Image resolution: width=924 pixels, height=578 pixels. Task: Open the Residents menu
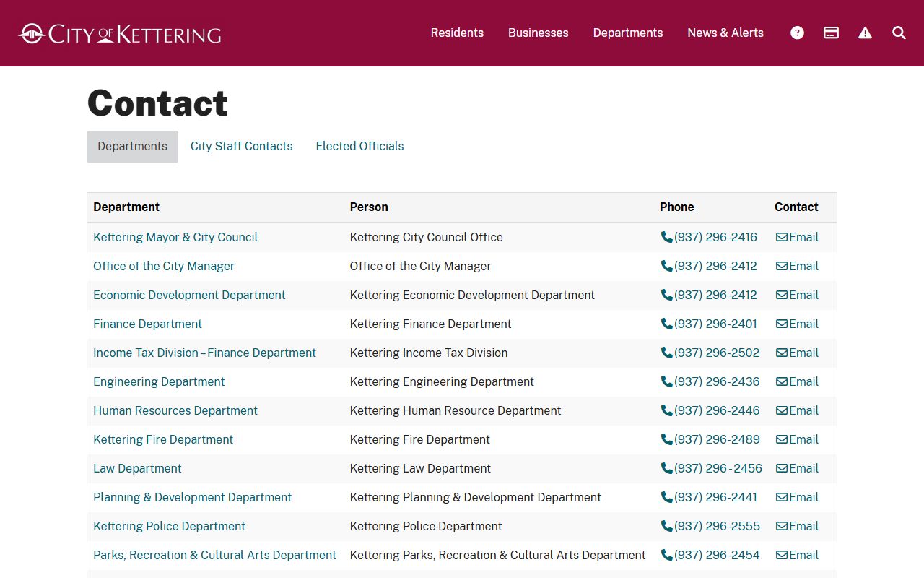click(457, 33)
